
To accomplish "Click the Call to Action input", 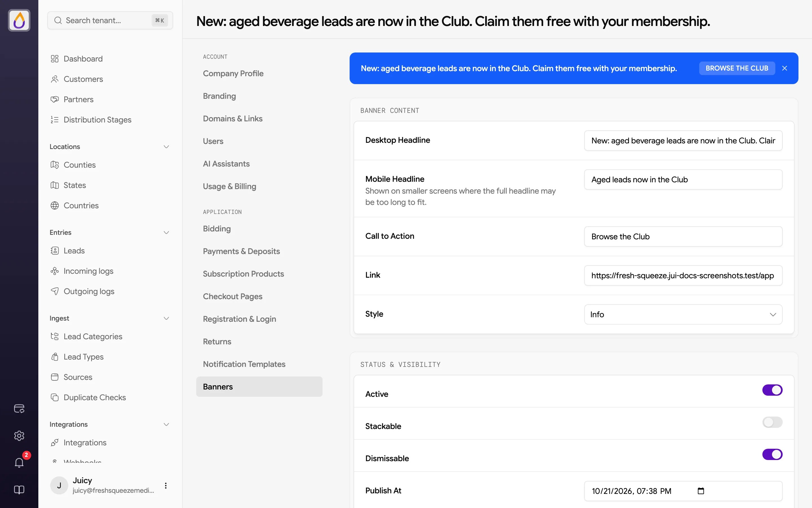I will coord(683,237).
